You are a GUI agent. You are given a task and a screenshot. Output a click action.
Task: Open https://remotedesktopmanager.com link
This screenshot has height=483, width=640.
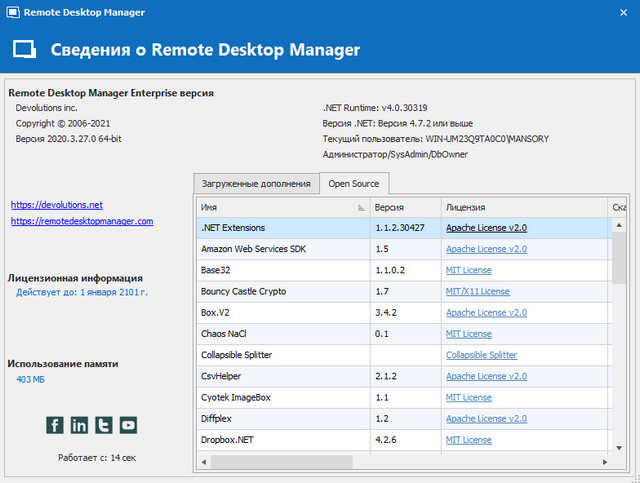pos(82,221)
